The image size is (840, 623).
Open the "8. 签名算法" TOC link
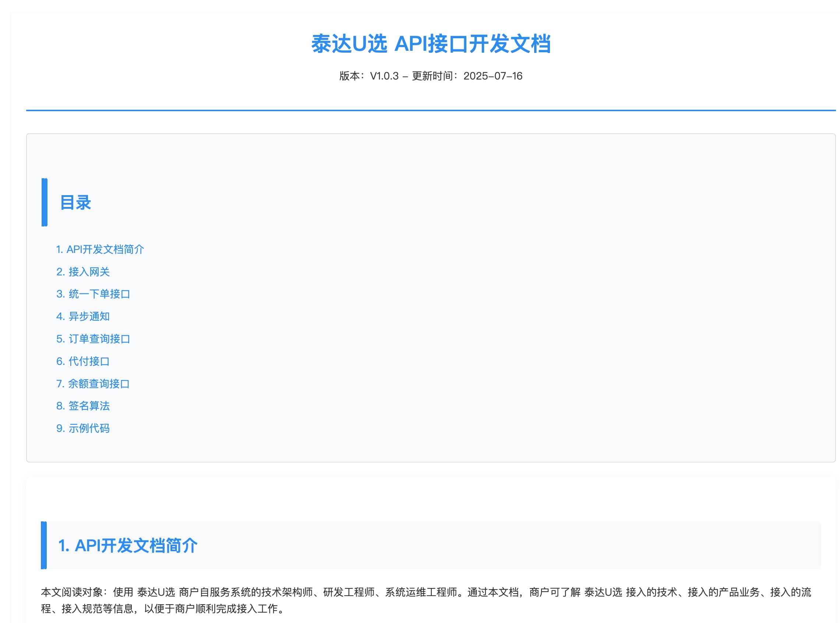[x=84, y=406]
